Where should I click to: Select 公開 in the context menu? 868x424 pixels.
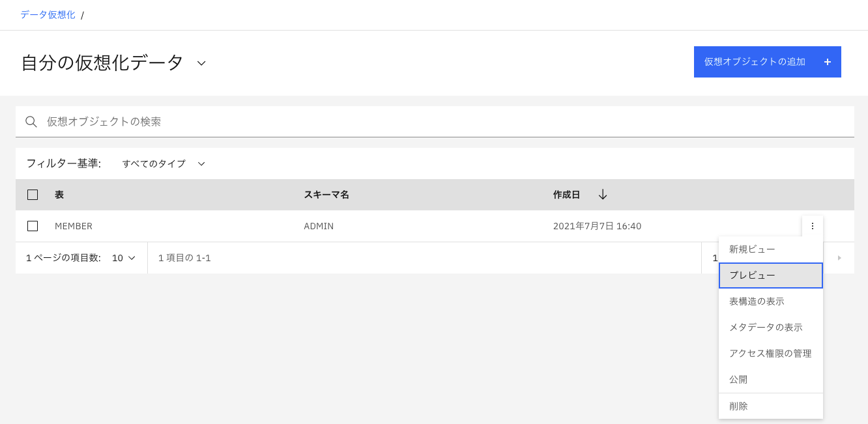[x=771, y=380]
